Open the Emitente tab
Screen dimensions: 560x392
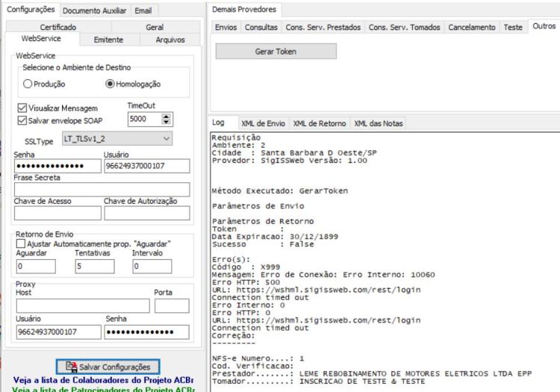tap(108, 40)
